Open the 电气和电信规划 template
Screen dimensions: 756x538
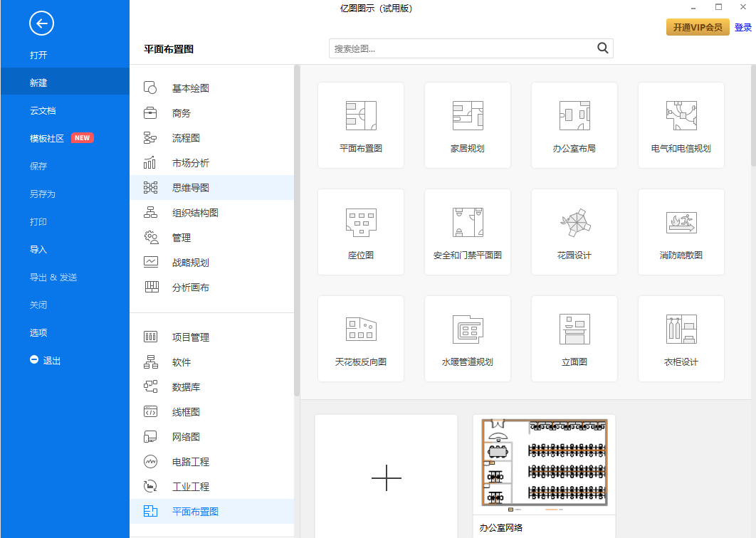(681, 125)
